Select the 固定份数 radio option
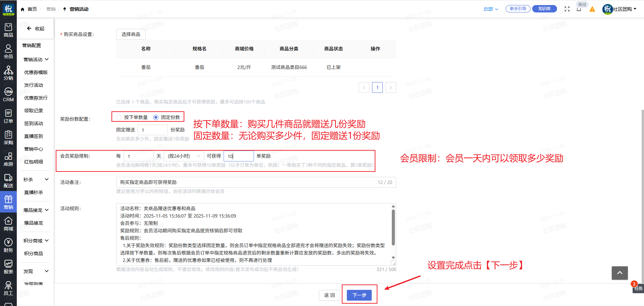The image size is (644, 306). [x=156, y=117]
